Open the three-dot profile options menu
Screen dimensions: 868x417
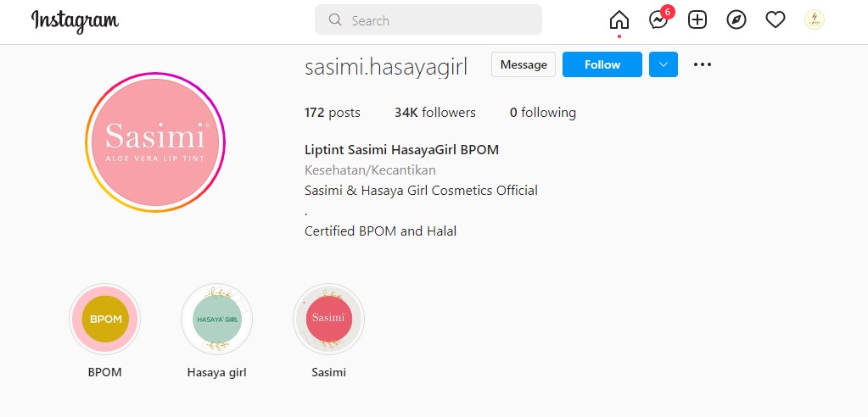pos(703,64)
